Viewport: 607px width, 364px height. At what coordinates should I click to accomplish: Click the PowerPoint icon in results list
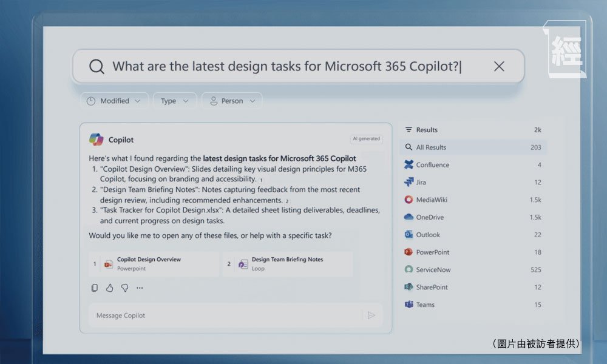[409, 252]
